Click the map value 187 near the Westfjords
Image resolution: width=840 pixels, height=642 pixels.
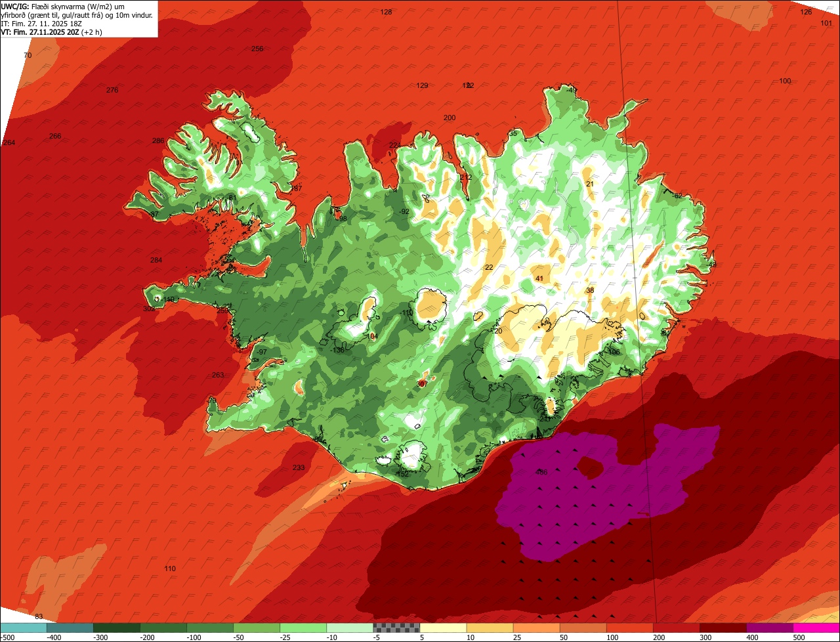(x=297, y=188)
